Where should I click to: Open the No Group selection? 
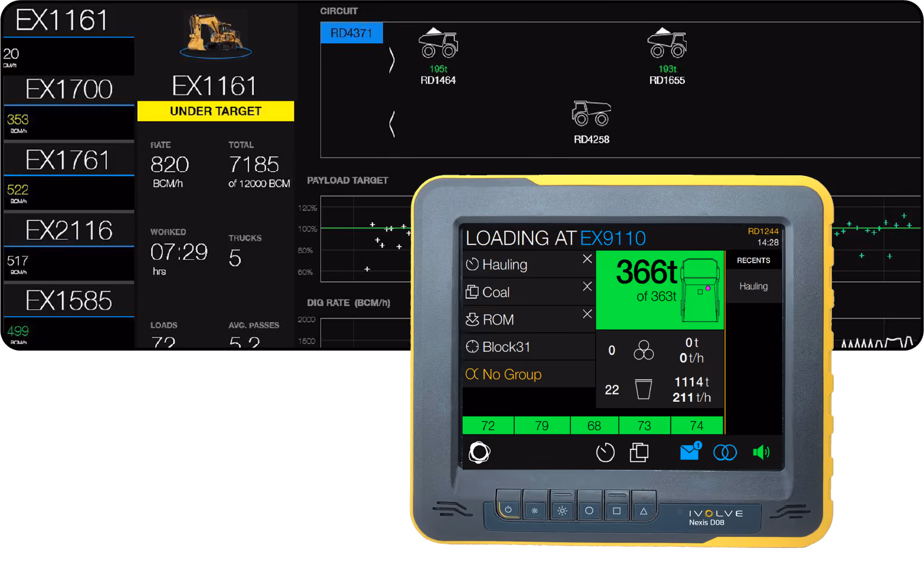click(x=529, y=374)
